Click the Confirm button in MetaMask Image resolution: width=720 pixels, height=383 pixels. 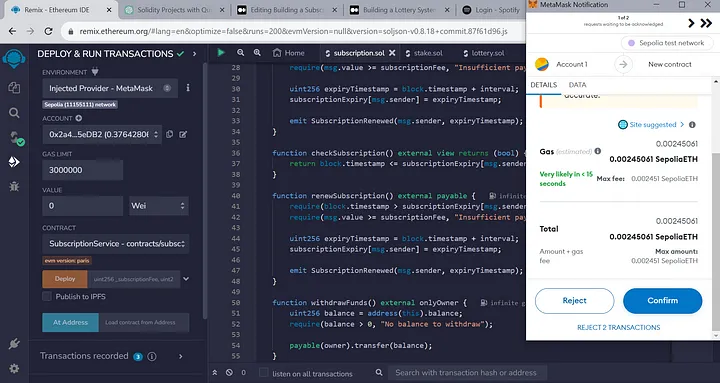pos(662,301)
